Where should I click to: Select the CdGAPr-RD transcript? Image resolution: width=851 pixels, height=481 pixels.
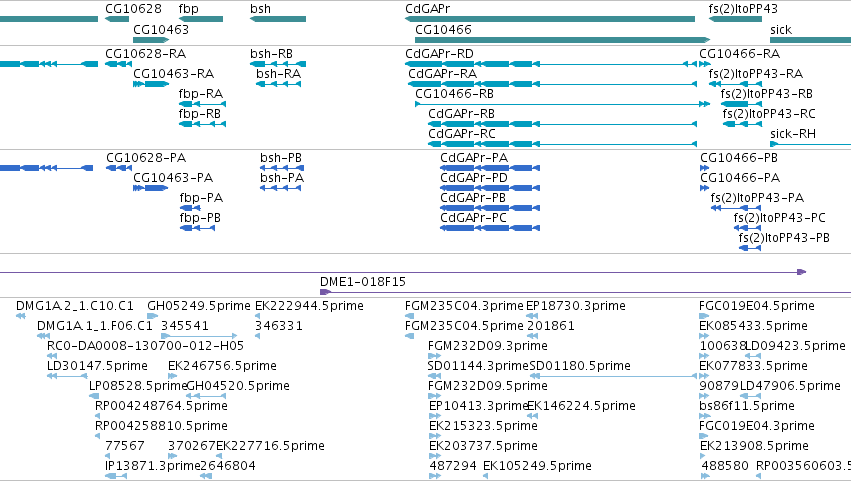[551, 64]
